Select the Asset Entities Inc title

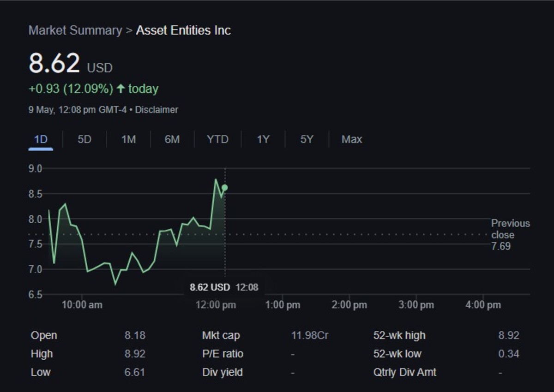click(x=183, y=30)
